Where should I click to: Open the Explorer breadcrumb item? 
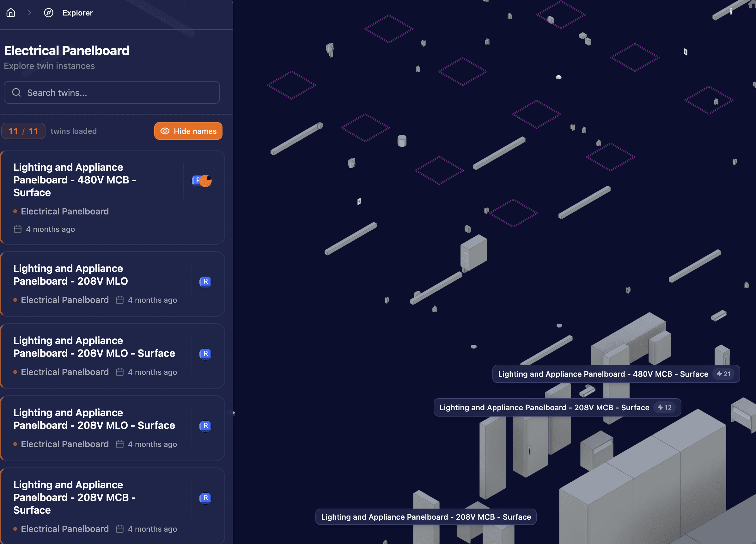(78, 13)
